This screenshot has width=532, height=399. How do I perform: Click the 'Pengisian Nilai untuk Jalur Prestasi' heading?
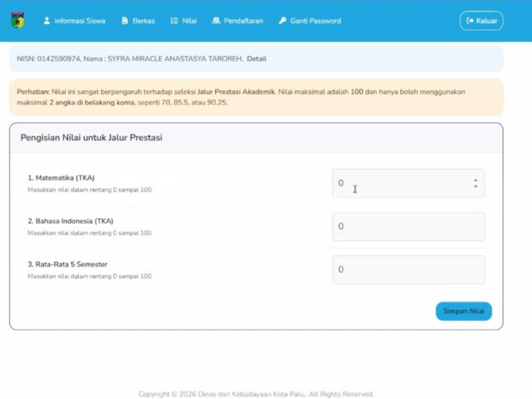(x=91, y=138)
